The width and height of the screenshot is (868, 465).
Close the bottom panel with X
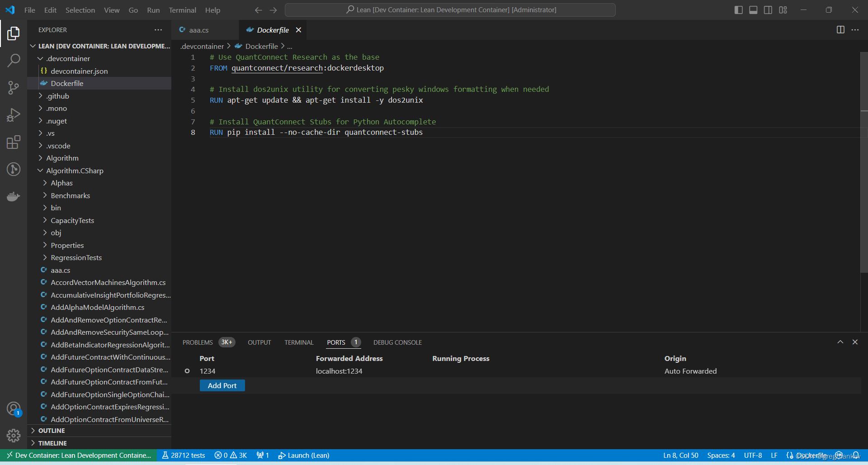point(855,342)
